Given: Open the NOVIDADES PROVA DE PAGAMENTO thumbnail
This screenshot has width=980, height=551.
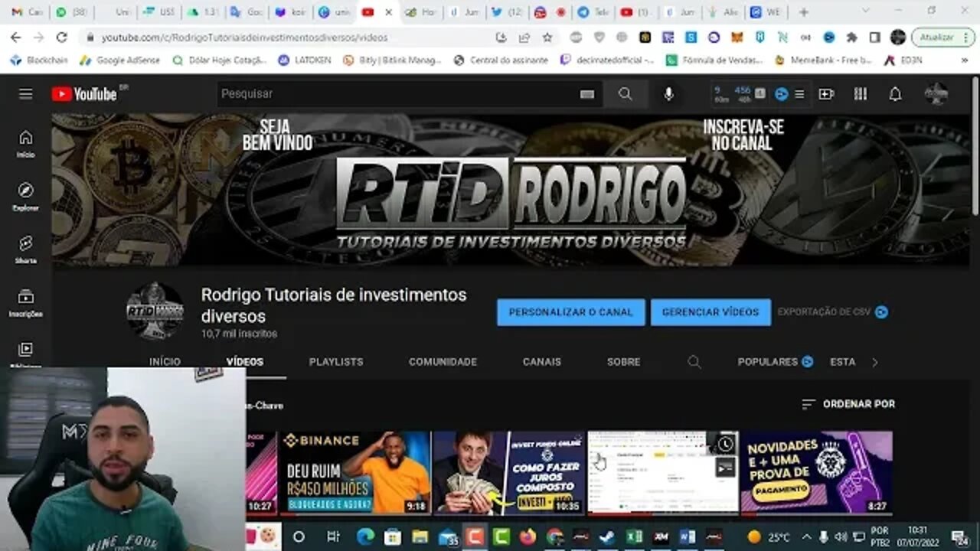Looking at the screenshot, I should [816, 472].
